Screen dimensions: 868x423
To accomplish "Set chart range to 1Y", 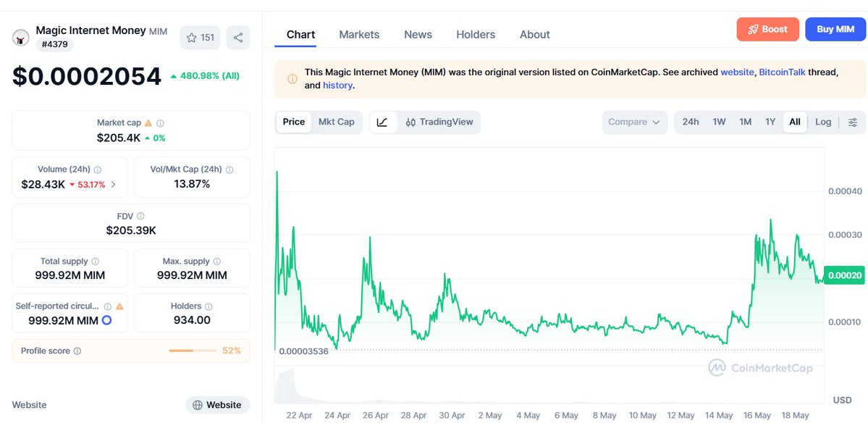I will [x=770, y=122].
